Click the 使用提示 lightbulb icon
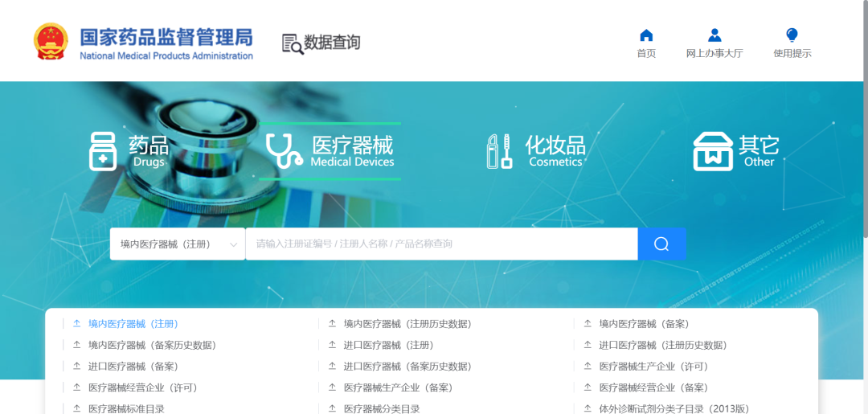 pos(792,35)
